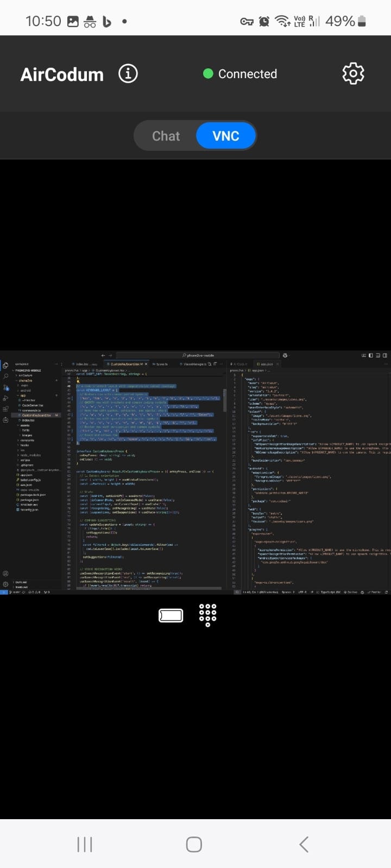Open Manage gear in VS Code activity bar
The height and width of the screenshot is (868, 391).
tap(5, 584)
